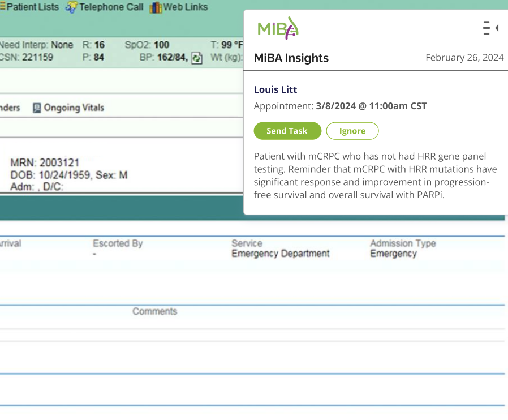Click the HRR gene panel insight paragraph
The height and width of the screenshot is (420, 508).
coord(375,175)
